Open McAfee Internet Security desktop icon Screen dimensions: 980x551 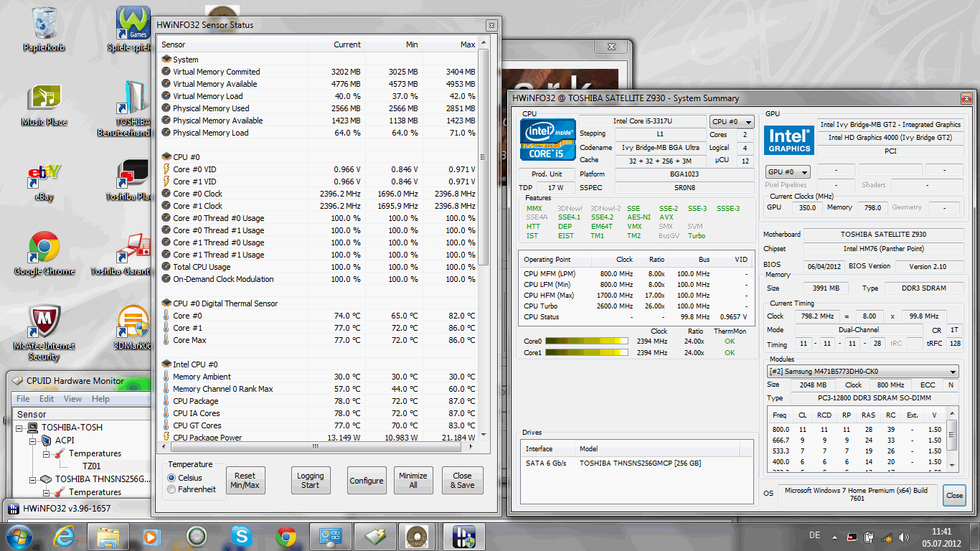(x=44, y=332)
